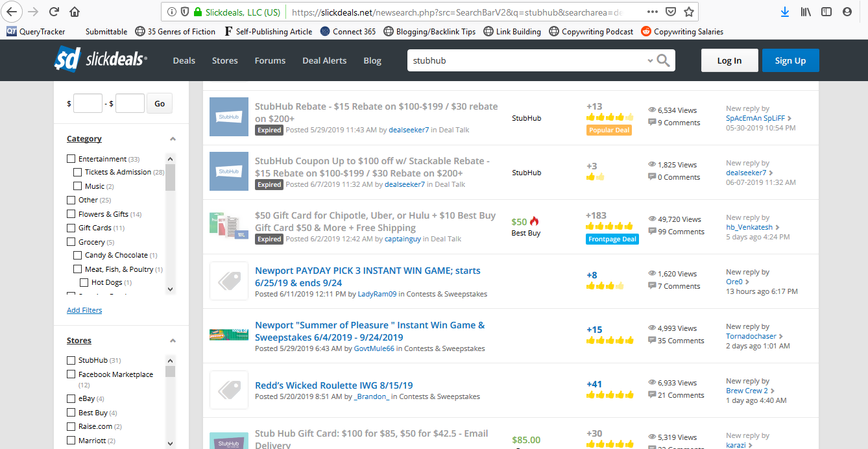Click the search magnifier icon

pyautogui.click(x=663, y=60)
